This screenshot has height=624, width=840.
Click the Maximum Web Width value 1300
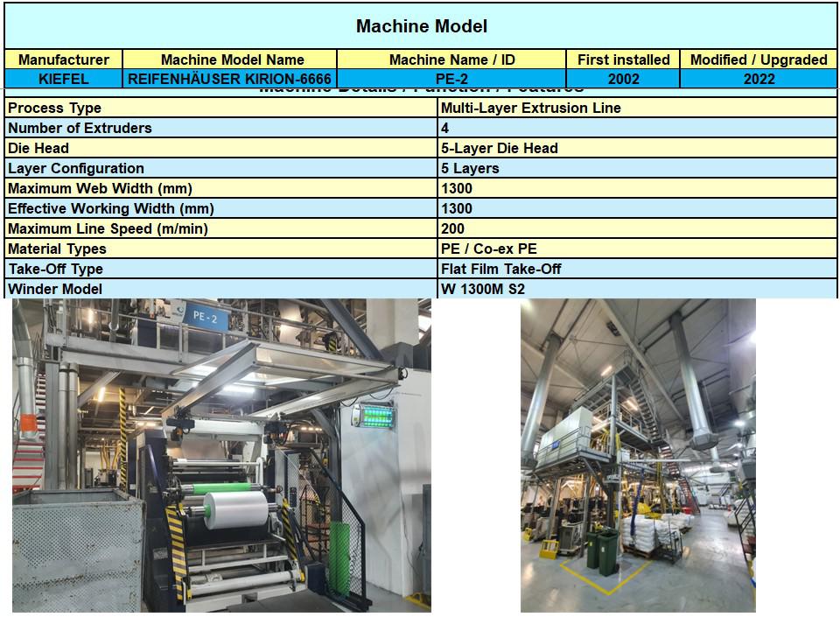[x=637, y=188]
